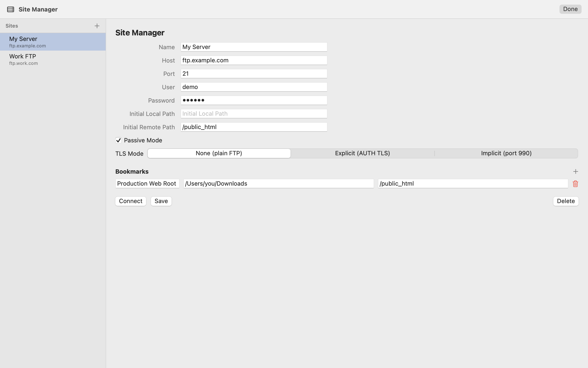Edit bookmark local path /Users/you/Downloads
This screenshot has width=588, height=368.
[278, 184]
